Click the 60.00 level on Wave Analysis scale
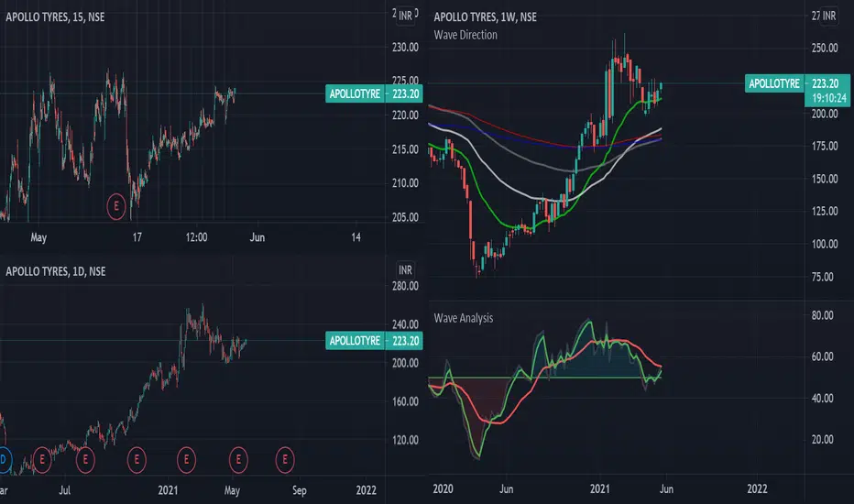The image size is (854, 504). (823, 356)
